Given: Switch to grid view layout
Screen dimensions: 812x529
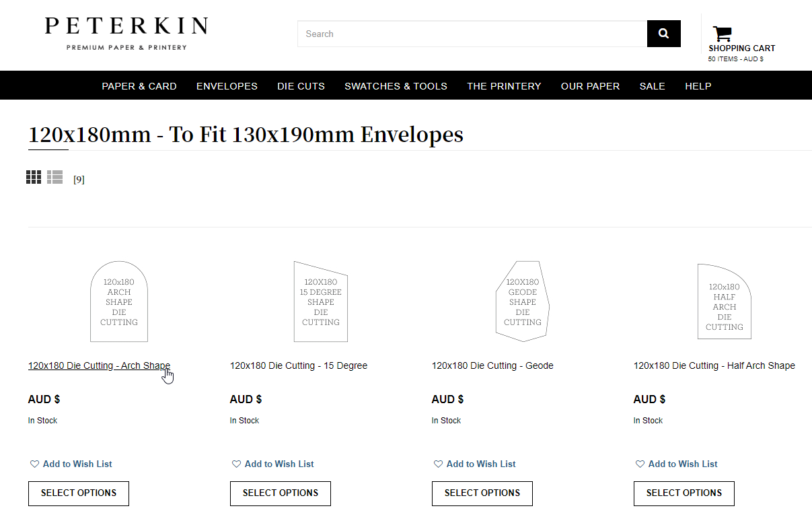Looking at the screenshot, I should click(34, 177).
